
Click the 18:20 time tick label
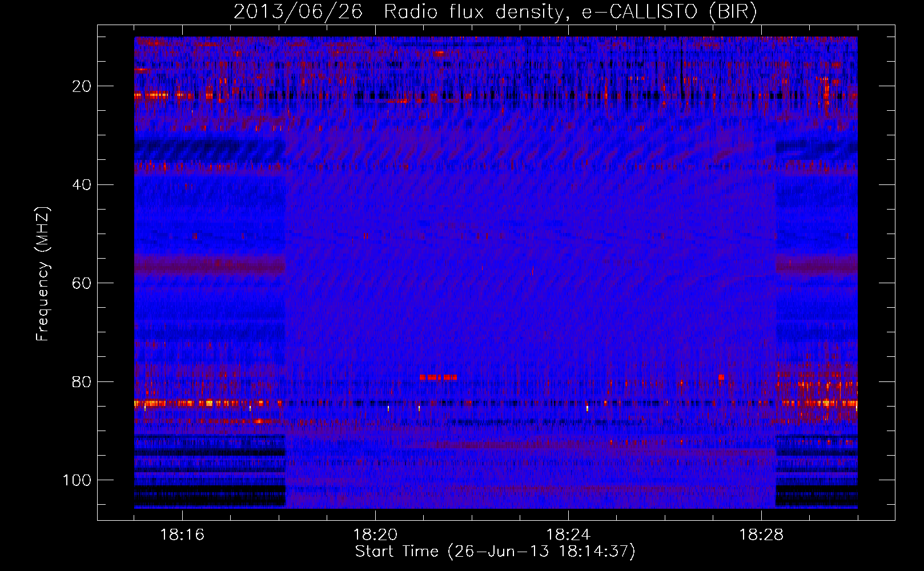(x=375, y=535)
